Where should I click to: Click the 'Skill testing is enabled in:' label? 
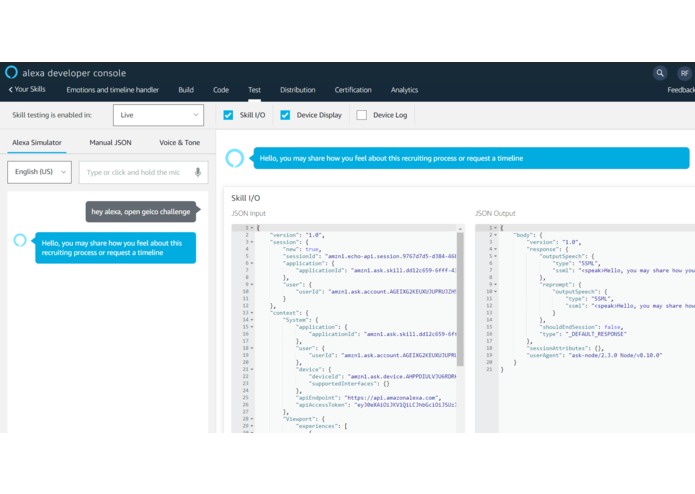tap(52, 115)
